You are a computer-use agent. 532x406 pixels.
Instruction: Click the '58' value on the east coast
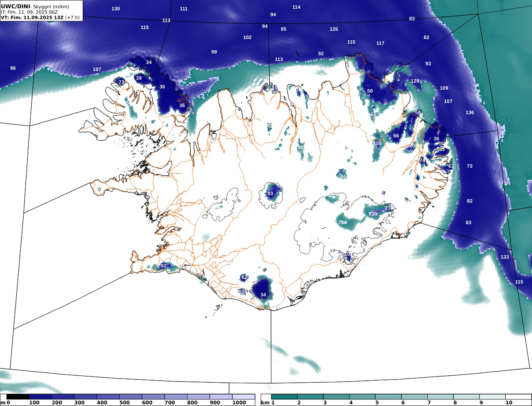(418, 113)
